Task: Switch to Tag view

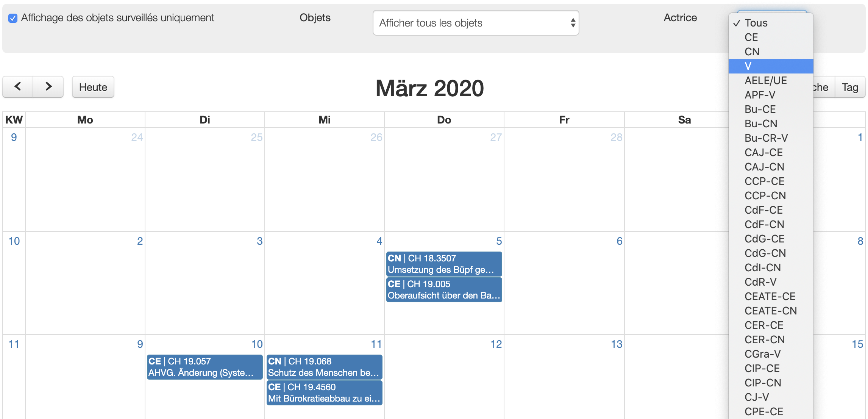Action: pos(850,87)
